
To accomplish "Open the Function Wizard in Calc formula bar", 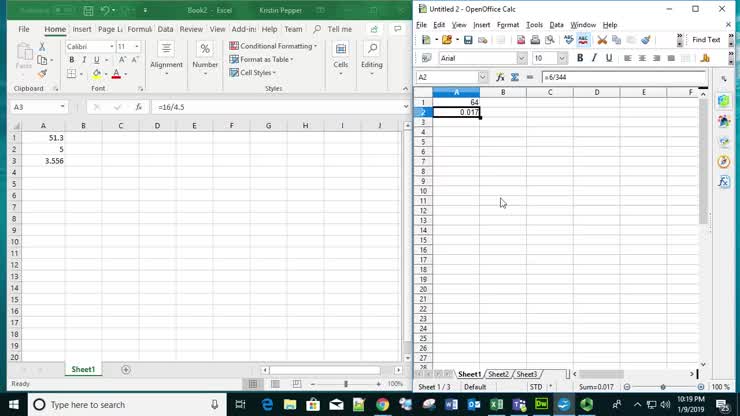I will tap(500, 77).
